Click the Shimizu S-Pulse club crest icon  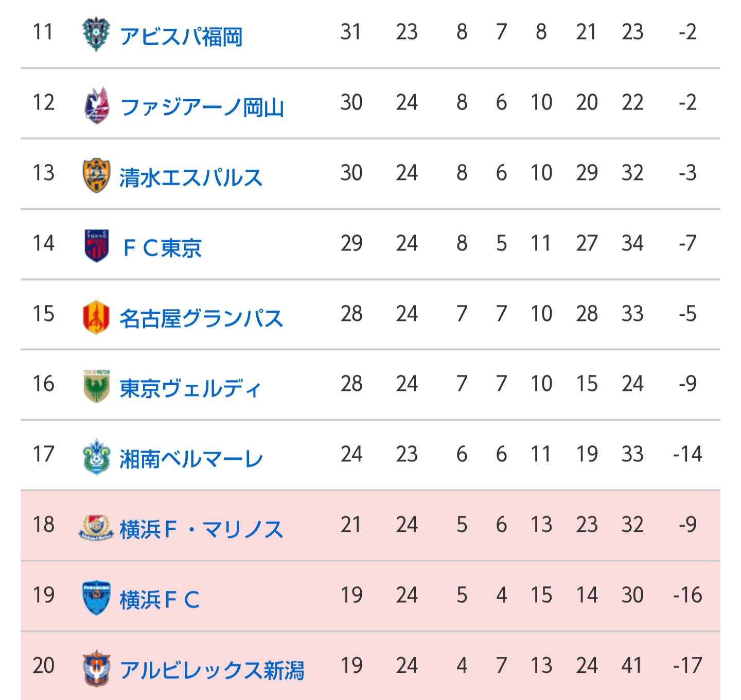tap(96, 175)
